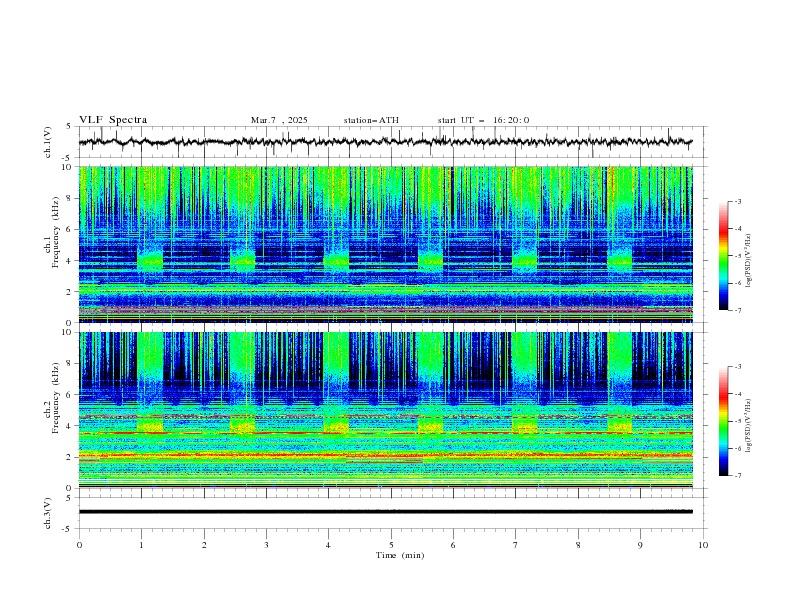Click the "-7" tick on ch.2 colorbar

click(x=738, y=475)
